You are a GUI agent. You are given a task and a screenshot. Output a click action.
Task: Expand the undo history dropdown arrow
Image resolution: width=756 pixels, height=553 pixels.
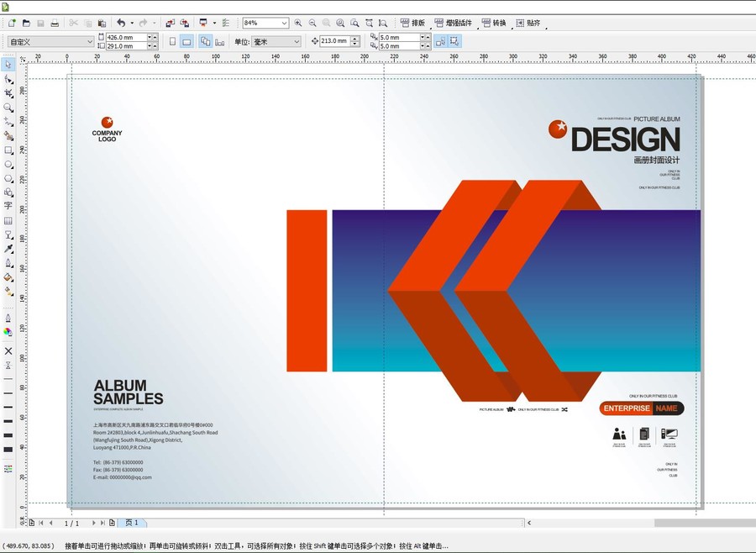[x=132, y=23]
